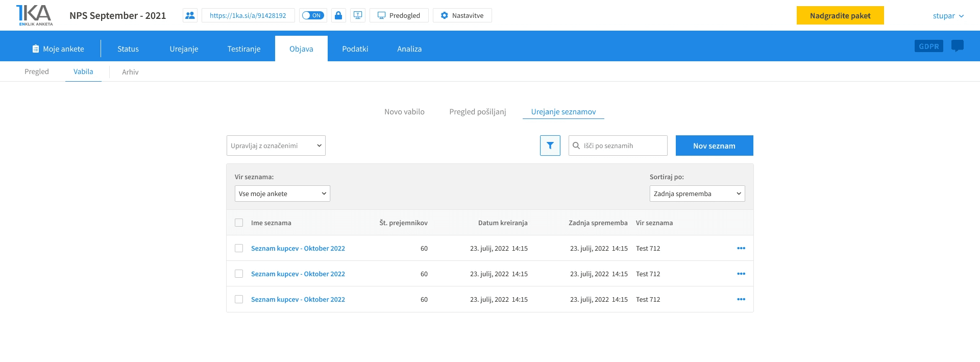Open three-dot menu for first Seznam kupcev row
The height and width of the screenshot is (362, 980).
tap(741, 248)
